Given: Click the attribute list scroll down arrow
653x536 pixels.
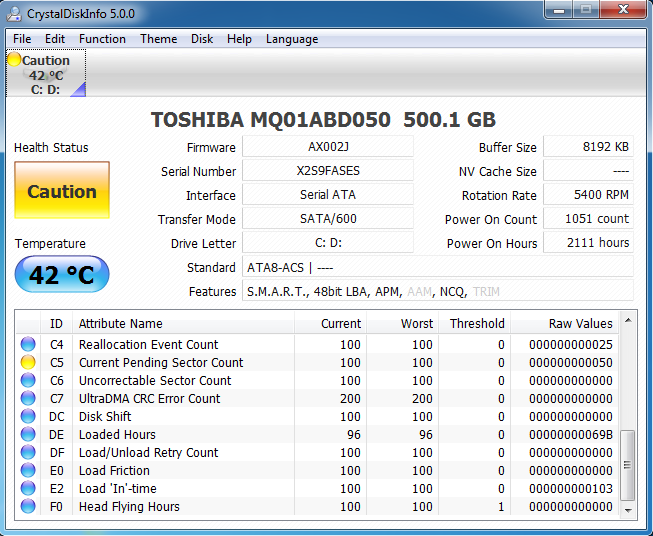Looking at the screenshot, I should [x=628, y=510].
